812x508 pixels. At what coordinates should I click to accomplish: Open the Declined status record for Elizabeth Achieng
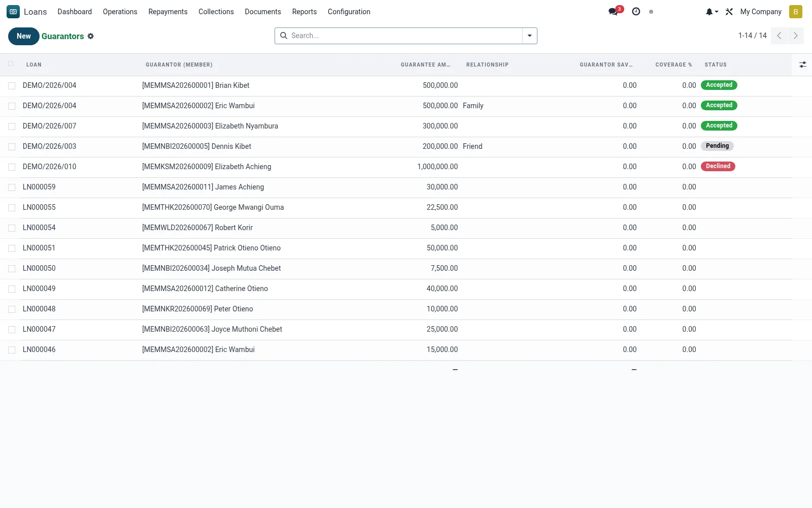click(718, 166)
